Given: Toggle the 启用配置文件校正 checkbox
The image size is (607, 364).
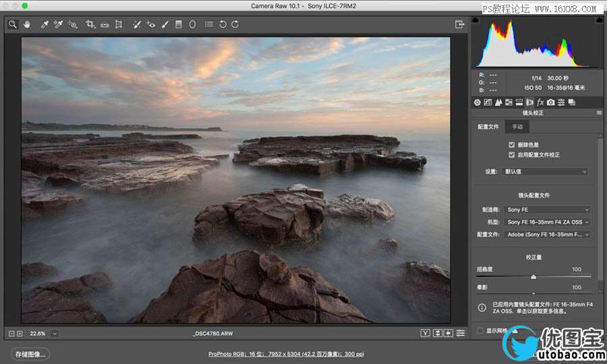Looking at the screenshot, I should pyautogui.click(x=512, y=155).
